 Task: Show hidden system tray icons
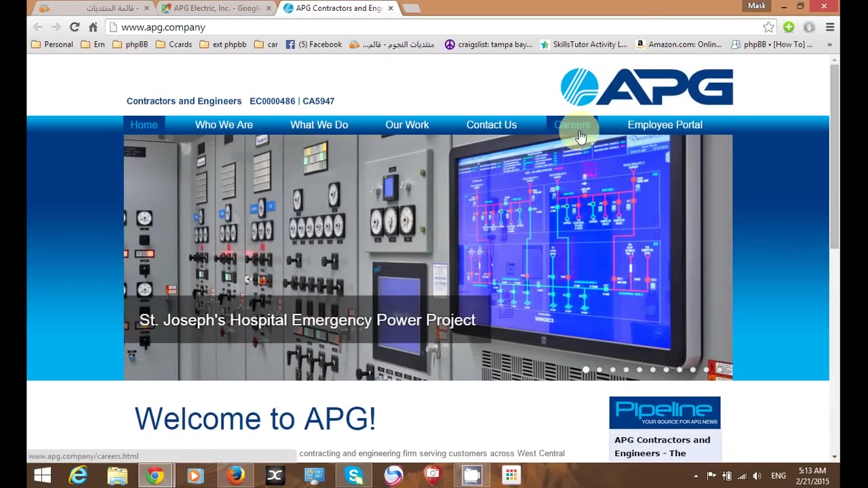[696, 476]
